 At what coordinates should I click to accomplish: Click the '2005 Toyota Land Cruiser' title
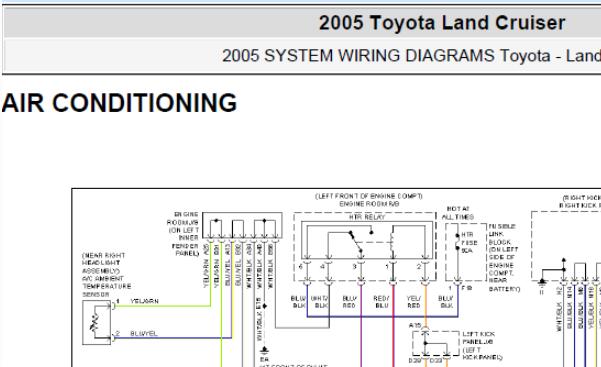coord(442,23)
